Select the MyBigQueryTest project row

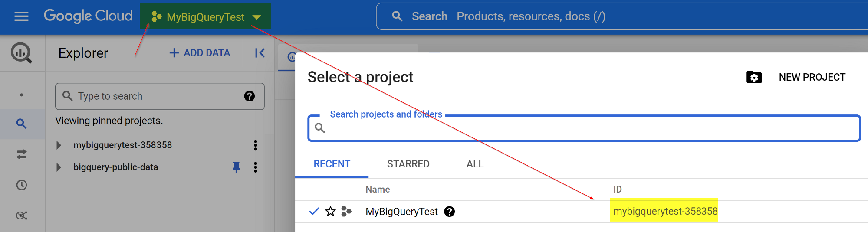click(401, 212)
